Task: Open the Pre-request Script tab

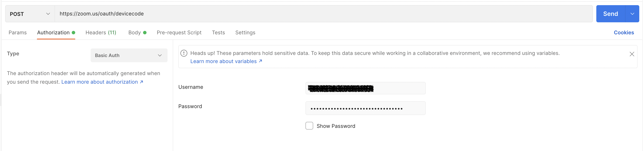Action: pyautogui.click(x=179, y=32)
